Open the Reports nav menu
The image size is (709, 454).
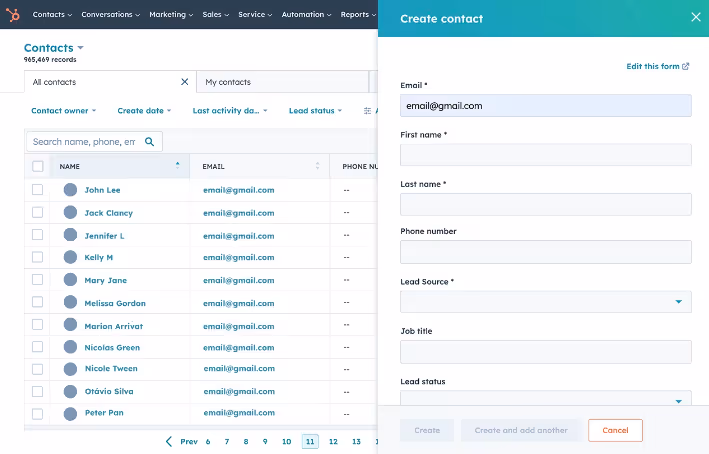pos(358,14)
